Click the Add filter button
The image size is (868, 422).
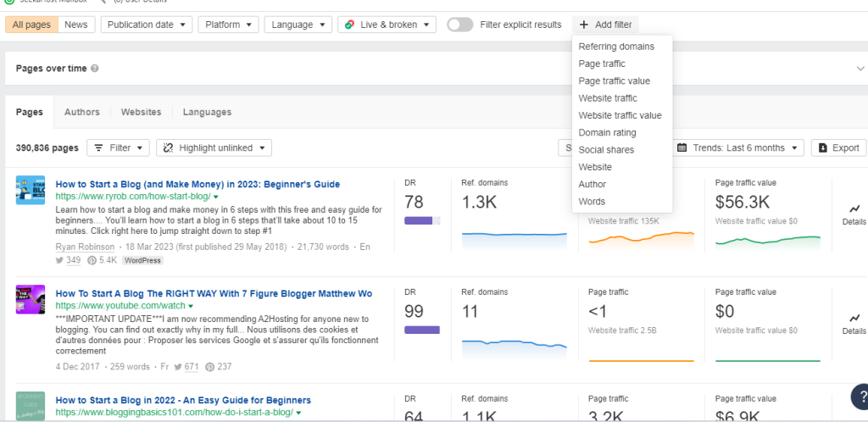coord(605,25)
